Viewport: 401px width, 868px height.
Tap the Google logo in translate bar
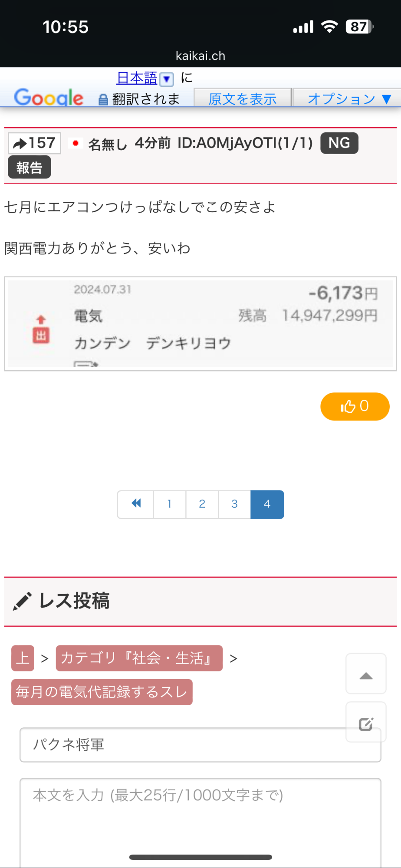coord(49,98)
